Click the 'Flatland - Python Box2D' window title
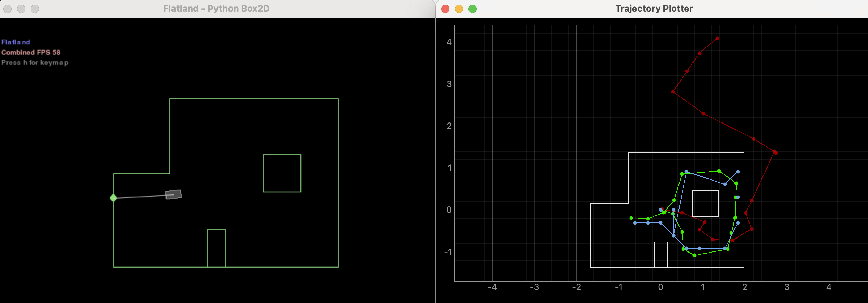Screen dimensions: 868x303 point(216,9)
